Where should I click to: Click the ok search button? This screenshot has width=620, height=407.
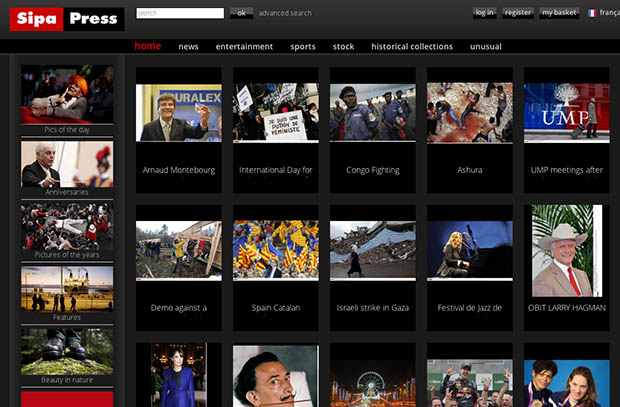[x=241, y=13]
